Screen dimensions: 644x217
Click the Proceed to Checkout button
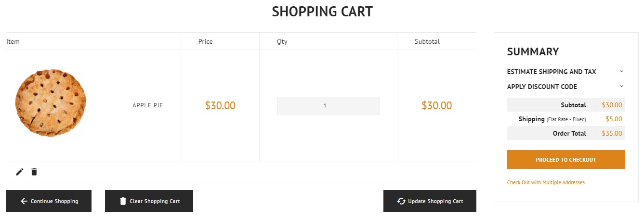pyautogui.click(x=566, y=160)
